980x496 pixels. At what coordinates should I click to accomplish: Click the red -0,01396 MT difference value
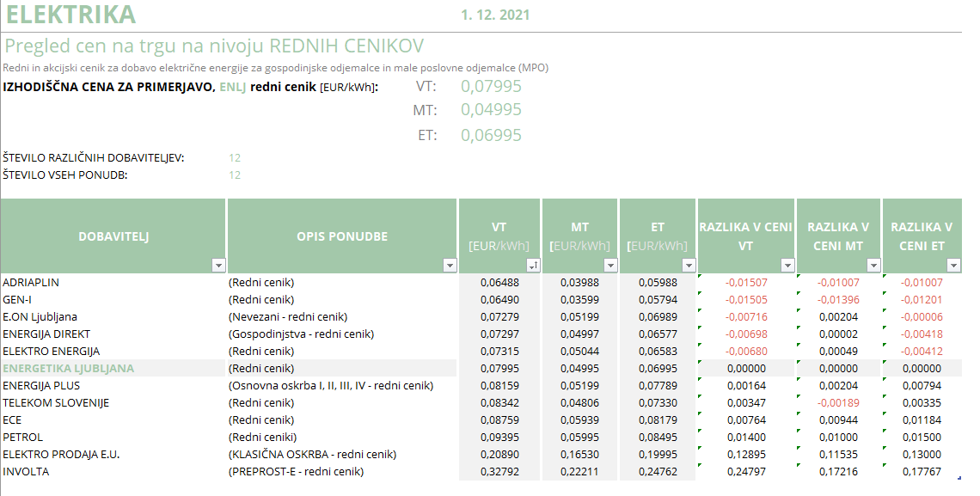837,299
